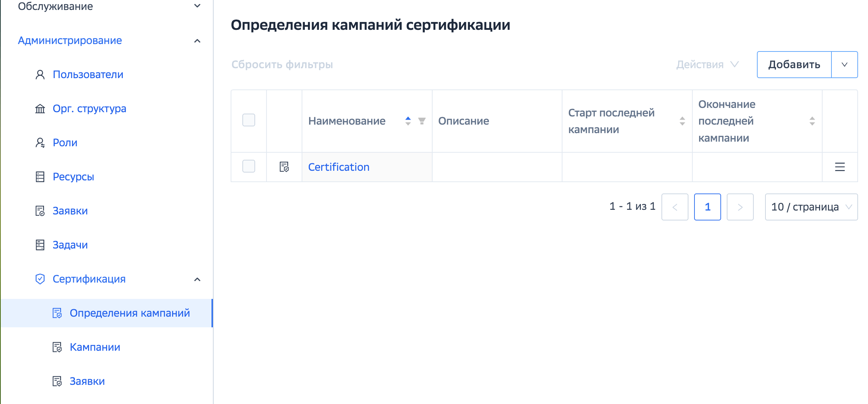Open the 10 / страница page size selector
868x404 pixels.
click(x=812, y=207)
